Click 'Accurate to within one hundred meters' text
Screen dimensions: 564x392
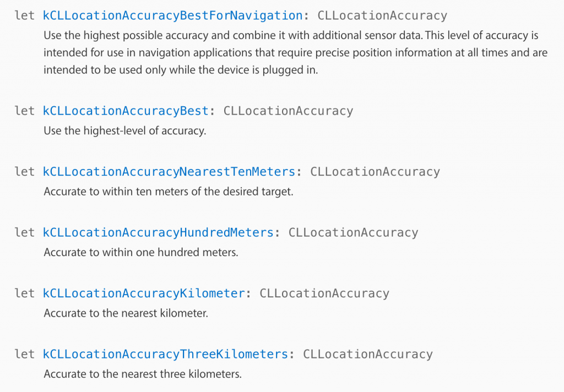point(141,252)
